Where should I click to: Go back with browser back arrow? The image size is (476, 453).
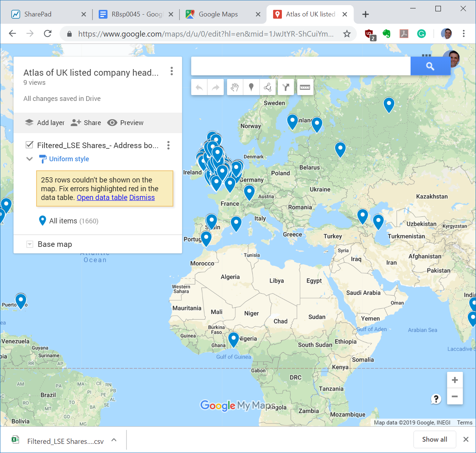click(12, 34)
